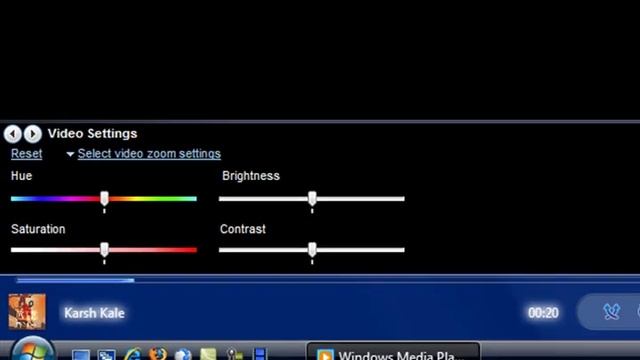This screenshot has width=640, height=360.
Task: Go to previous enhancement panel with left arrow
Action: [13, 134]
